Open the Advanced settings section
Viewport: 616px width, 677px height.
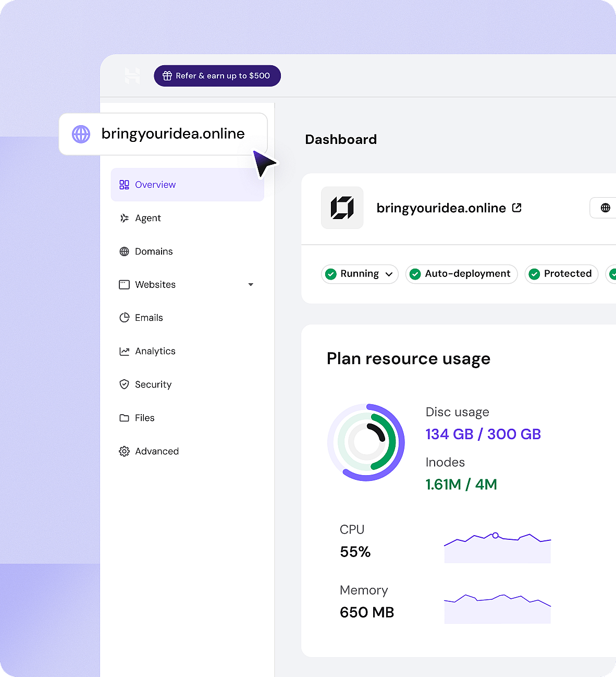[188, 451]
